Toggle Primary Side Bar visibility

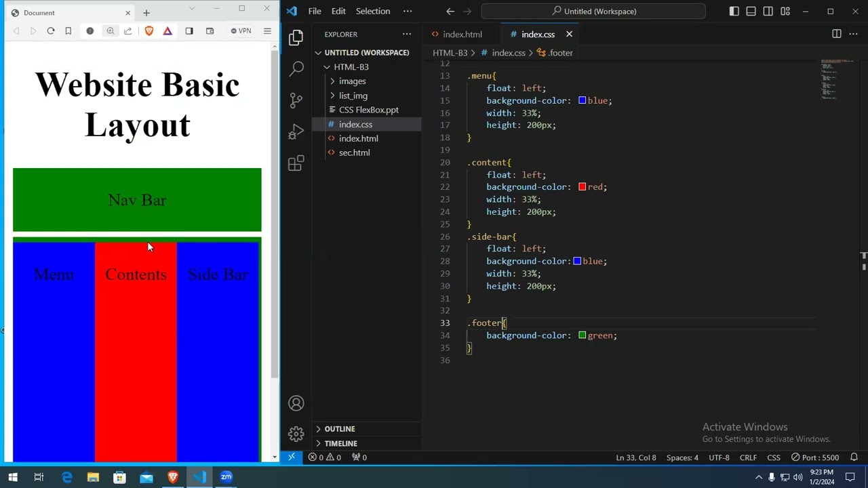pos(734,11)
